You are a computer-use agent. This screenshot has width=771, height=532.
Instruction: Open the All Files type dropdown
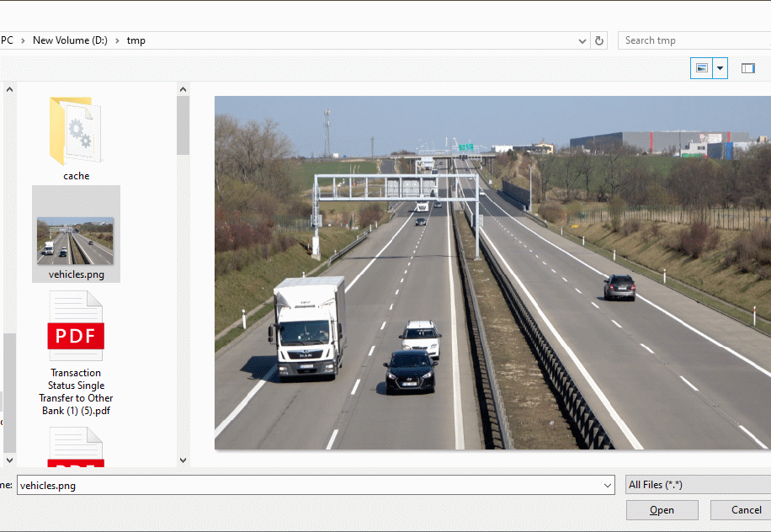[x=699, y=485]
